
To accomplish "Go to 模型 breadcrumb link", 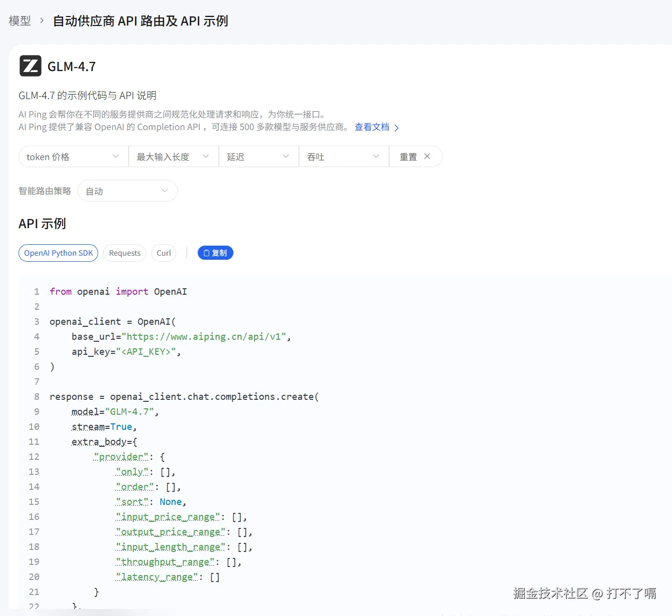I will click(x=20, y=21).
